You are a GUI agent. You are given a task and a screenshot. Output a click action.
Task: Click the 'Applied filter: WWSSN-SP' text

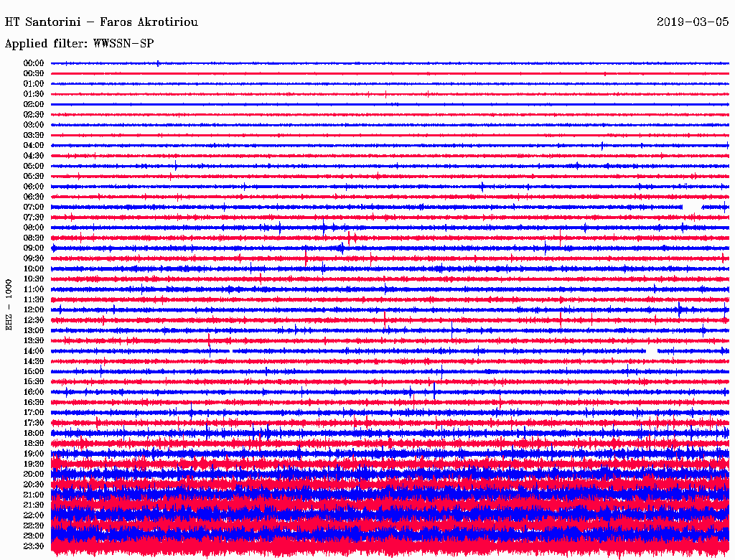pos(79,44)
